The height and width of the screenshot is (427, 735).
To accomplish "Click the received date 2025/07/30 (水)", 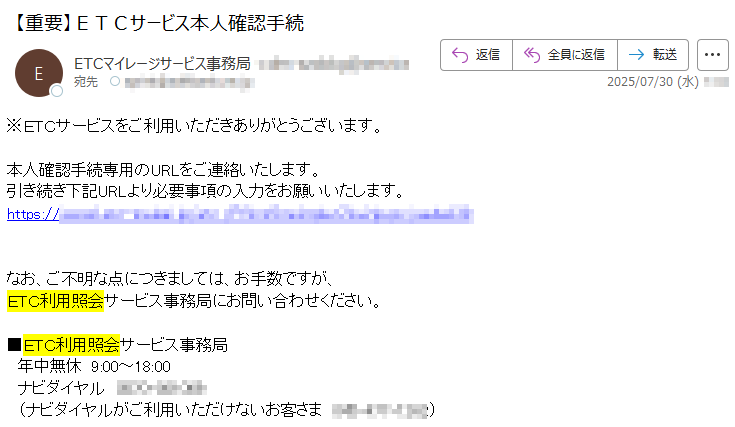I will tap(652, 82).
